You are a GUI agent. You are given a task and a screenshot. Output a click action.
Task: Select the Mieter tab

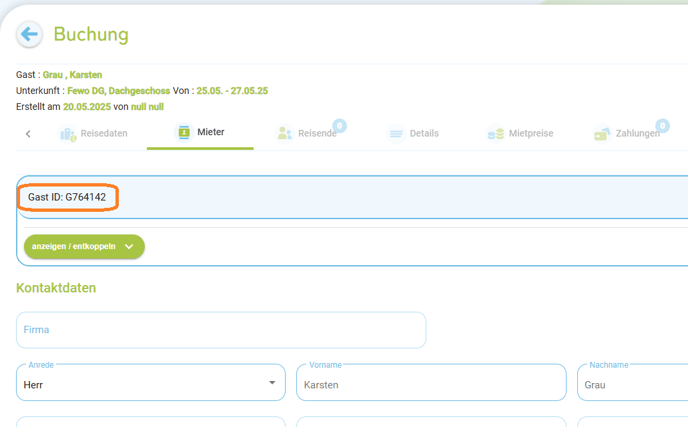[x=200, y=132]
